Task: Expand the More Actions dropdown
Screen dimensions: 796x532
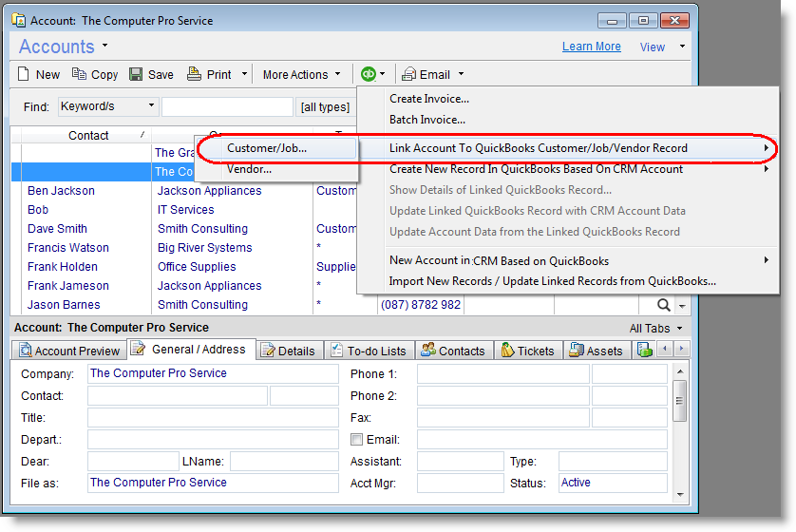Action: tap(301, 74)
